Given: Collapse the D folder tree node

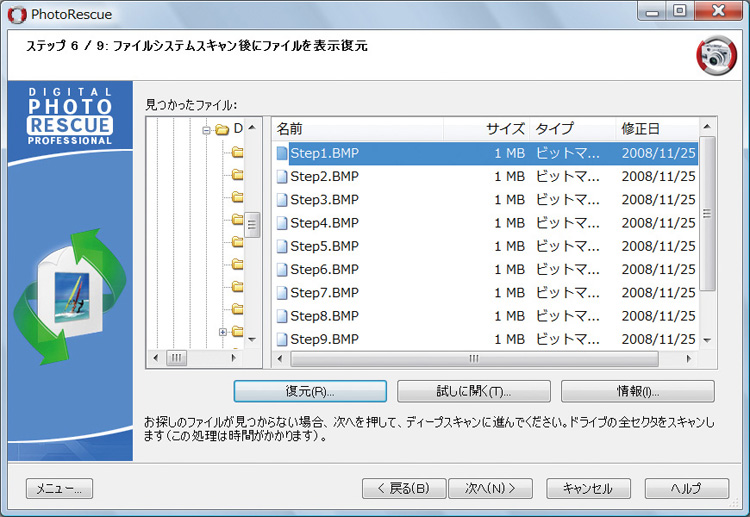Looking at the screenshot, I should click(206, 130).
